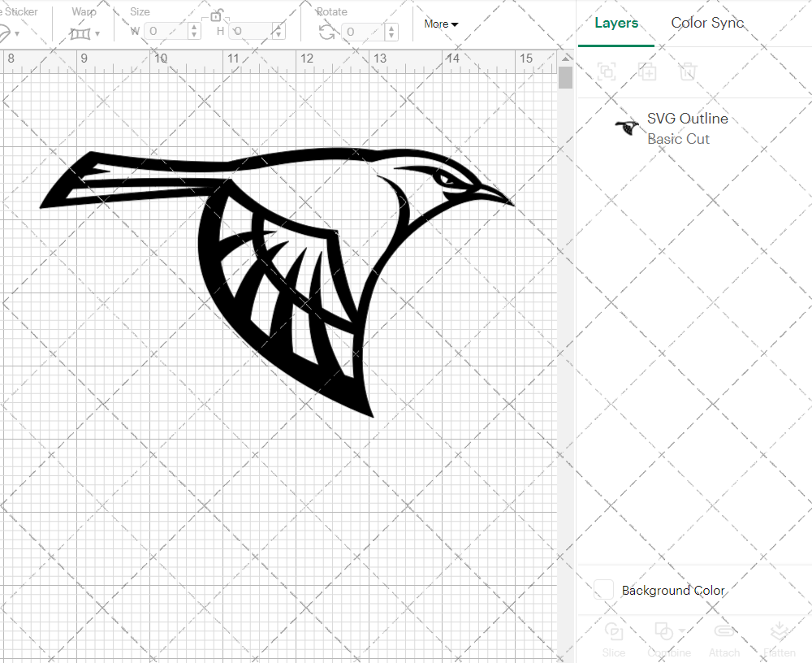This screenshot has width=812, height=663.
Task: Click the bird layer thumbnail
Action: [625, 128]
